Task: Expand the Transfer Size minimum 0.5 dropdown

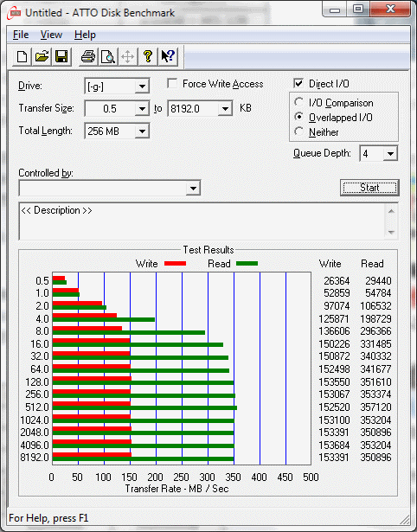Action: pyautogui.click(x=142, y=109)
